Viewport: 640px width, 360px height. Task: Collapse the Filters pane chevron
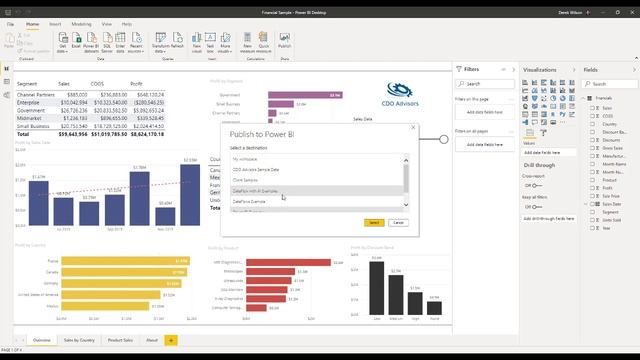pos(513,69)
